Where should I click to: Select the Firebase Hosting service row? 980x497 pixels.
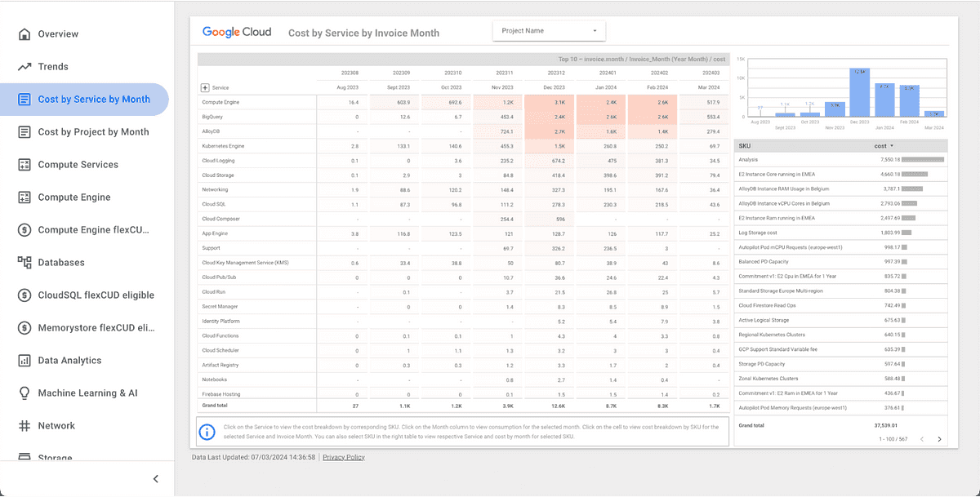coord(463,394)
